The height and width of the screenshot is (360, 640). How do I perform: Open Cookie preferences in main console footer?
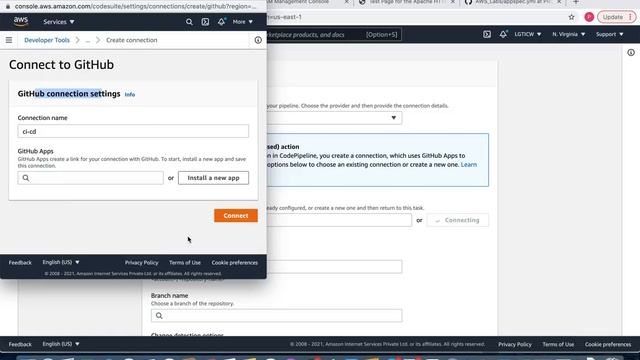click(x=608, y=344)
